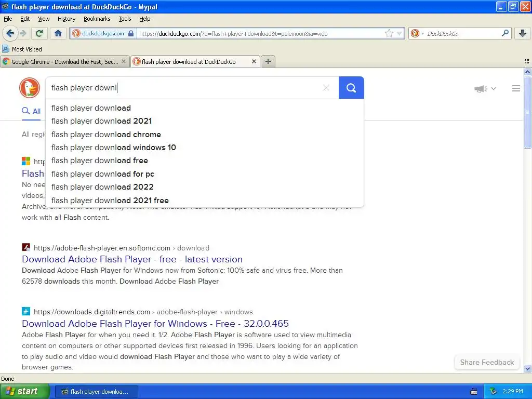Viewport: 532px width, 399px height.
Task: Open the search engine selector dropdown
Action: (417, 33)
